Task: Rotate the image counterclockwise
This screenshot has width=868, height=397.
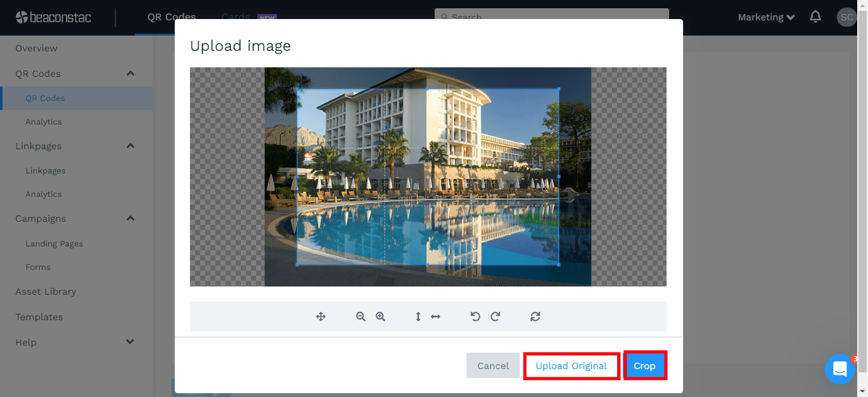Action: (475, 316)
